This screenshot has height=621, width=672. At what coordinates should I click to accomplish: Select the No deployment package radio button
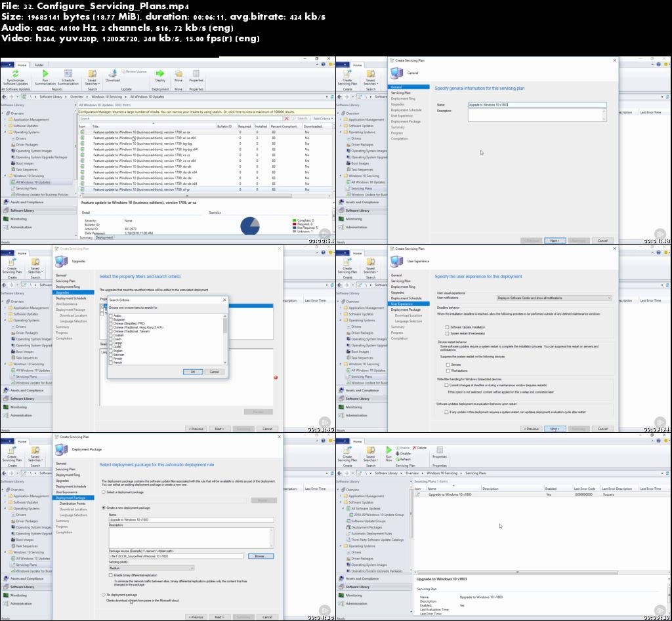(103, 595)
